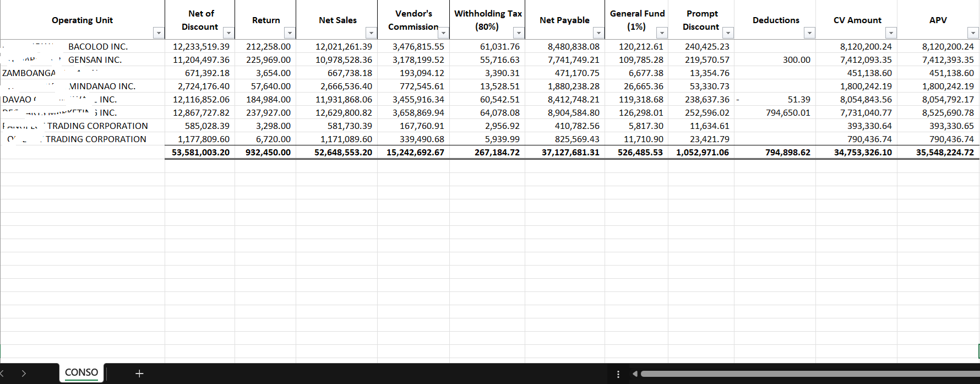
Task: Select APV value 8,525,690.78
Action: [948, 113]
